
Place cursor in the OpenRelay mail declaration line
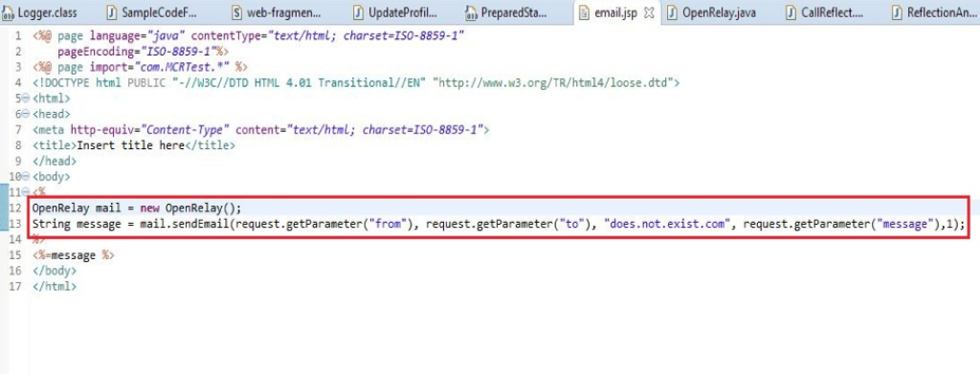click(x=137, y=208)
